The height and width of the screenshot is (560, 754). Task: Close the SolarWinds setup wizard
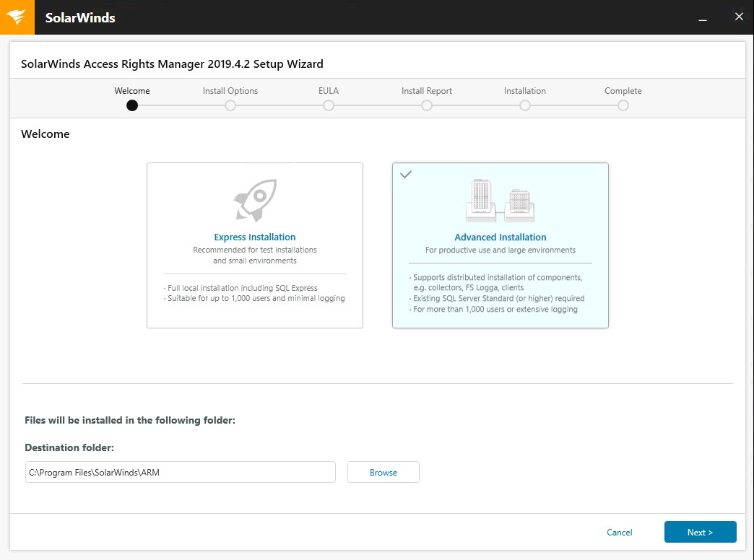point(739,17)
